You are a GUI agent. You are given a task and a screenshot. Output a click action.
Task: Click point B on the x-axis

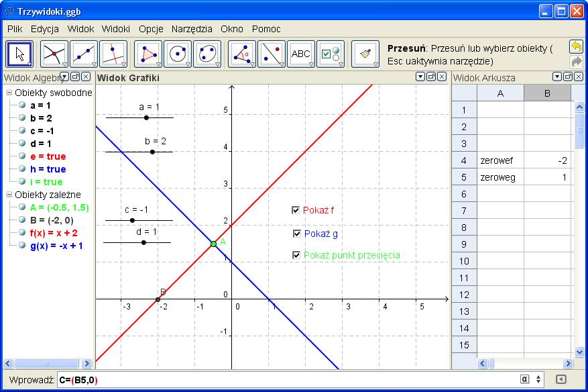coord(158,299)
